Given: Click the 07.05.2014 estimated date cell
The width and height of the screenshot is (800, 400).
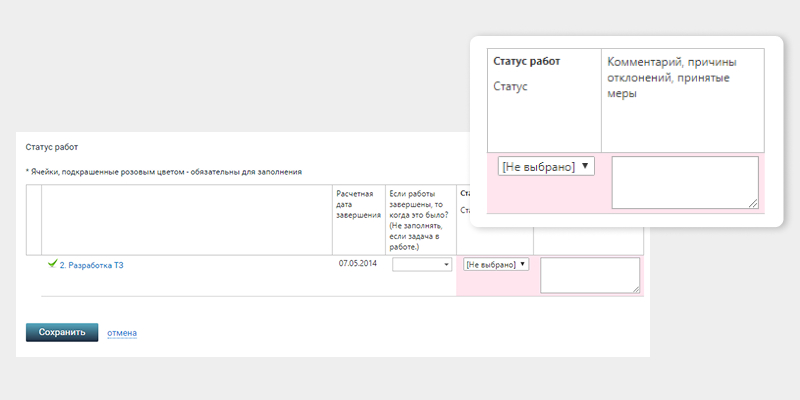Looking at the screenshot, I should point(358,264).
